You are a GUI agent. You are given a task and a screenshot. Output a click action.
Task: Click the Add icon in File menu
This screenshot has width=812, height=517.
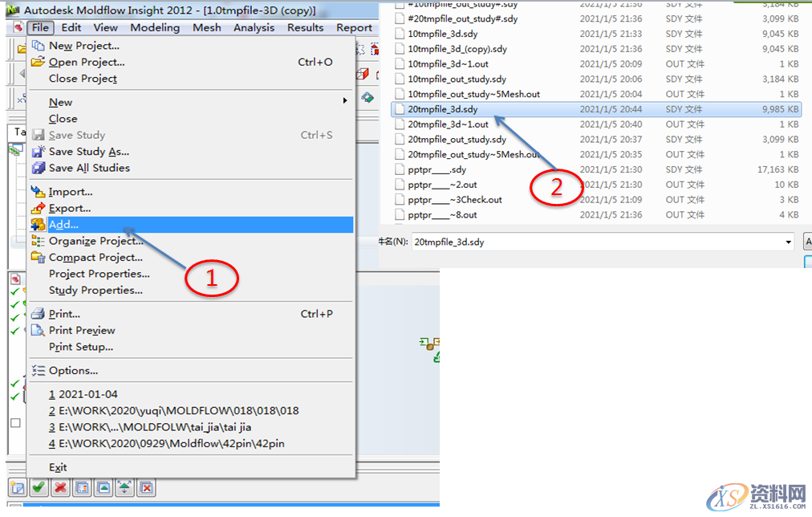(x=38, y=225)
